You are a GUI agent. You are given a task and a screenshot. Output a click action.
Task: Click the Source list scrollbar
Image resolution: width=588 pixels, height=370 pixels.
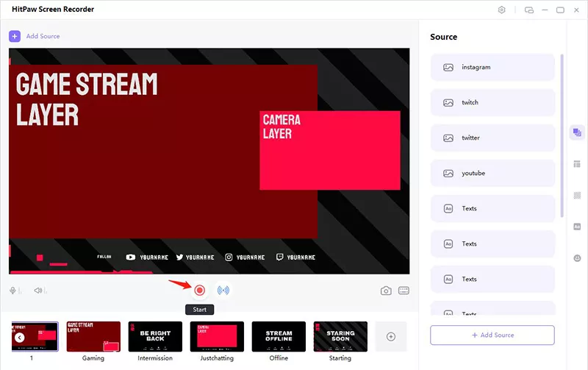(562, 132)
